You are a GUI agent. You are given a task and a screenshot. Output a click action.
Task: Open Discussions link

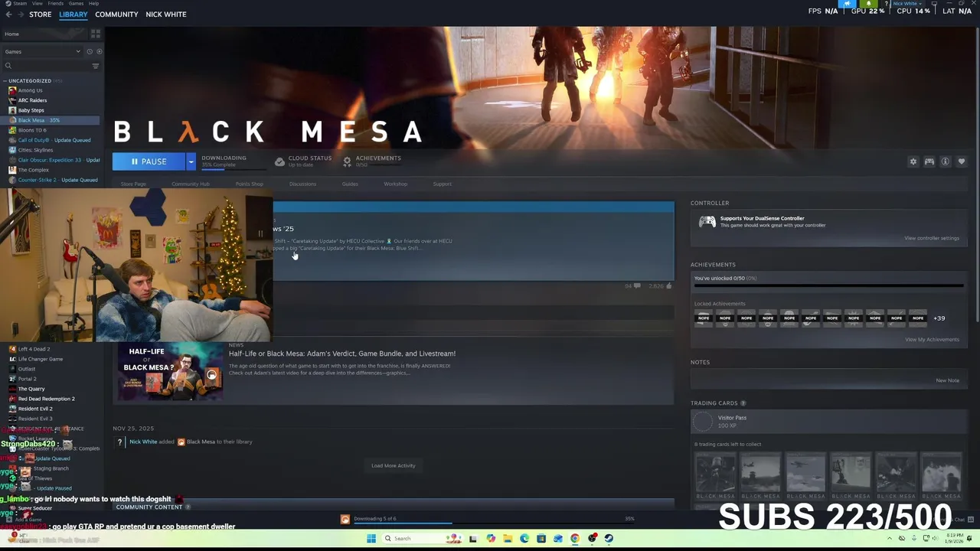[x=302, y=184]
